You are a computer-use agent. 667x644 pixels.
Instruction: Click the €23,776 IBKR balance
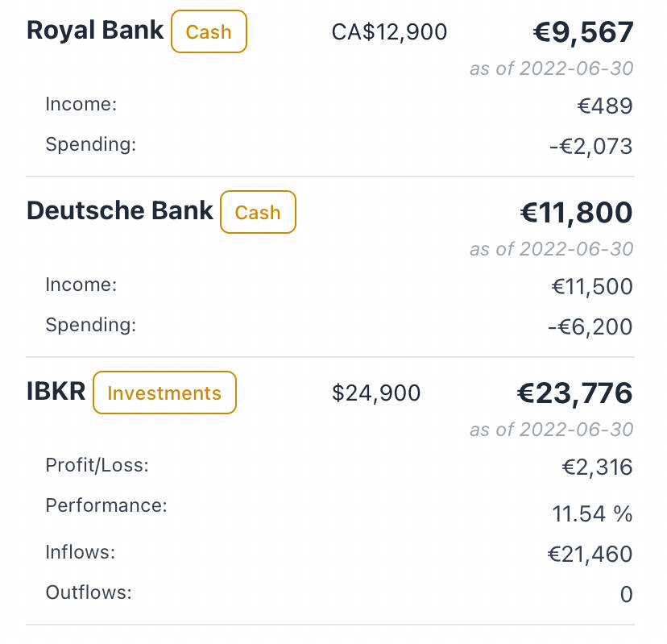[x=574, y=393]
